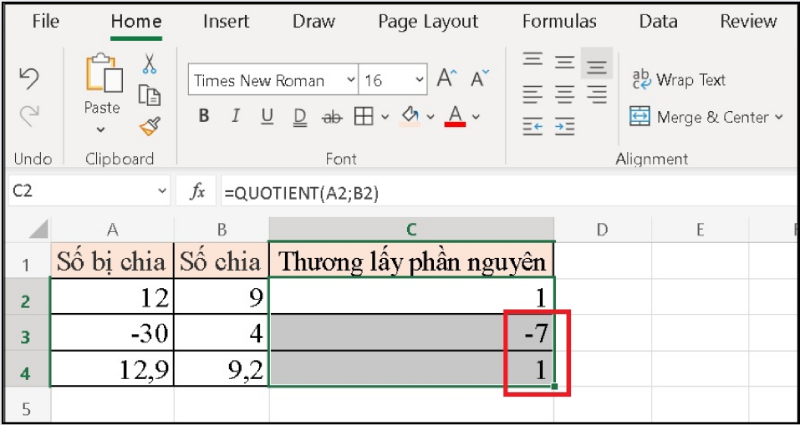Click Increase Indent icon
800x425 pixels.
pos(565,126)
